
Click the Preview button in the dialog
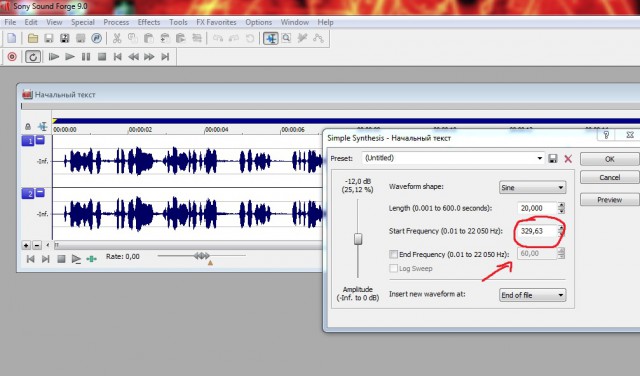click(x=609, y=200)
